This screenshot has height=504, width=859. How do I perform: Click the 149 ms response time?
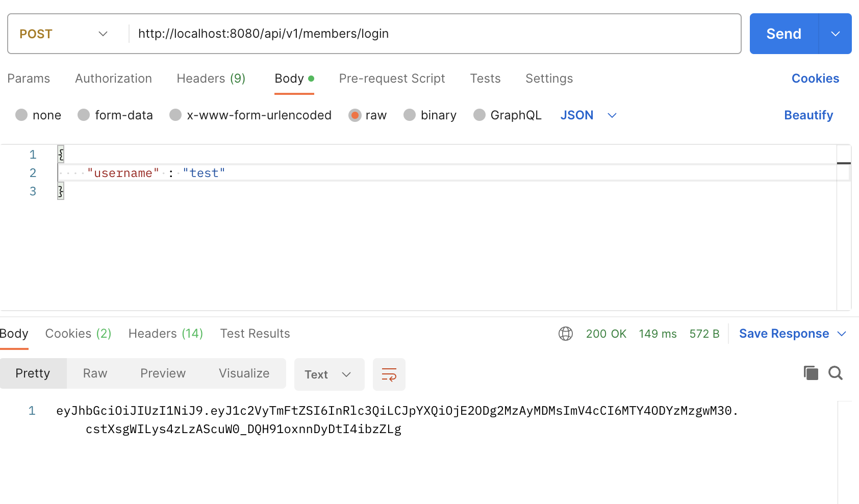(658, 334)
